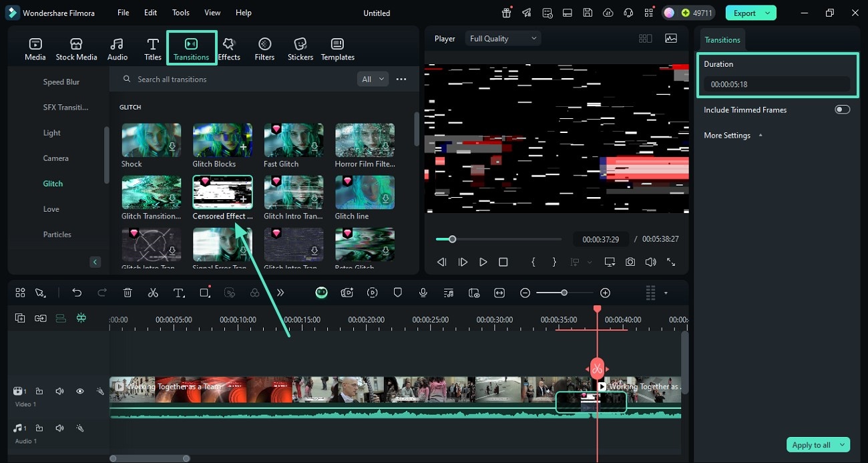Open marker dropdown in the player controls
868x463 pixels.
[x=590, y=263]
